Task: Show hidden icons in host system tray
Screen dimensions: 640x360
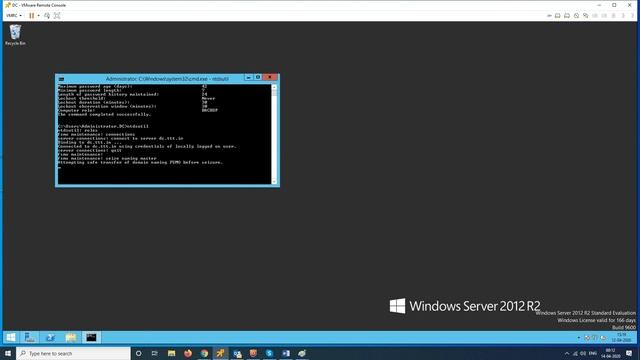Action: (567, 353)
